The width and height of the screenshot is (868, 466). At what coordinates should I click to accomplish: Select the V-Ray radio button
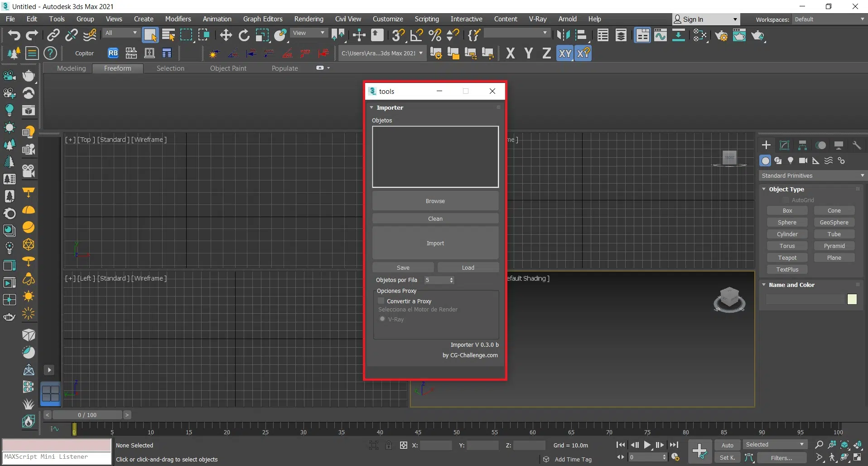[382, 319]
